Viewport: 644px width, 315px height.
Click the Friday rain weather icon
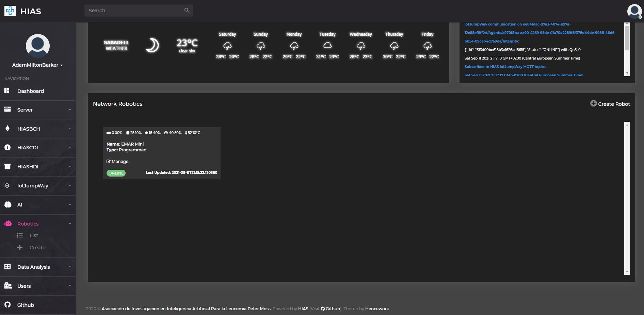(428, 46)
